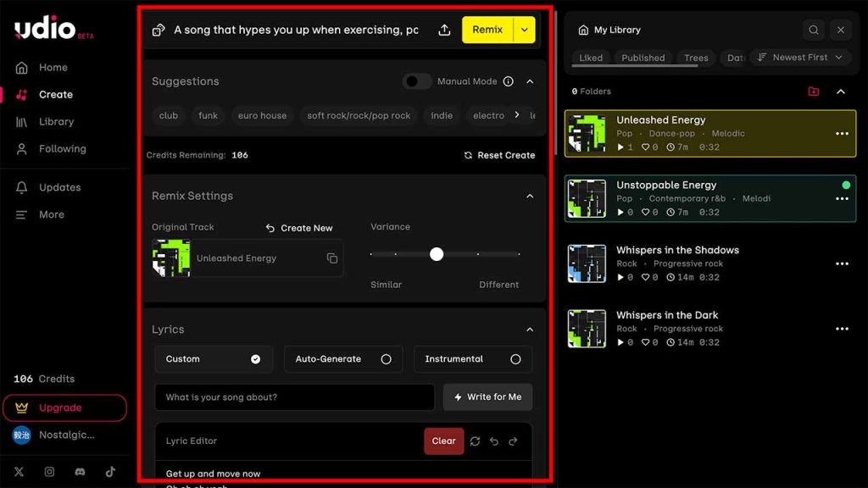Image resolution: width=868 pixels, height=488 pixels.
Task: Collapse the Suggestions section
Action: tap(530, 81)
